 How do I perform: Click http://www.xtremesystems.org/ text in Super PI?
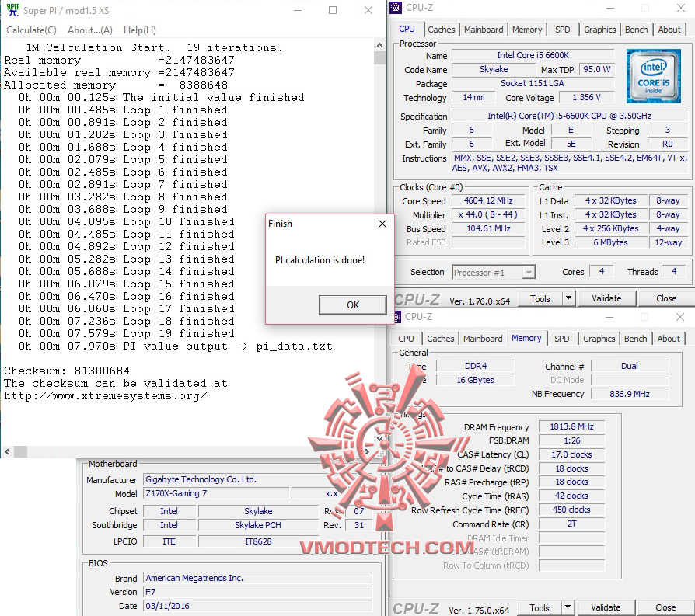coord(106,395)
